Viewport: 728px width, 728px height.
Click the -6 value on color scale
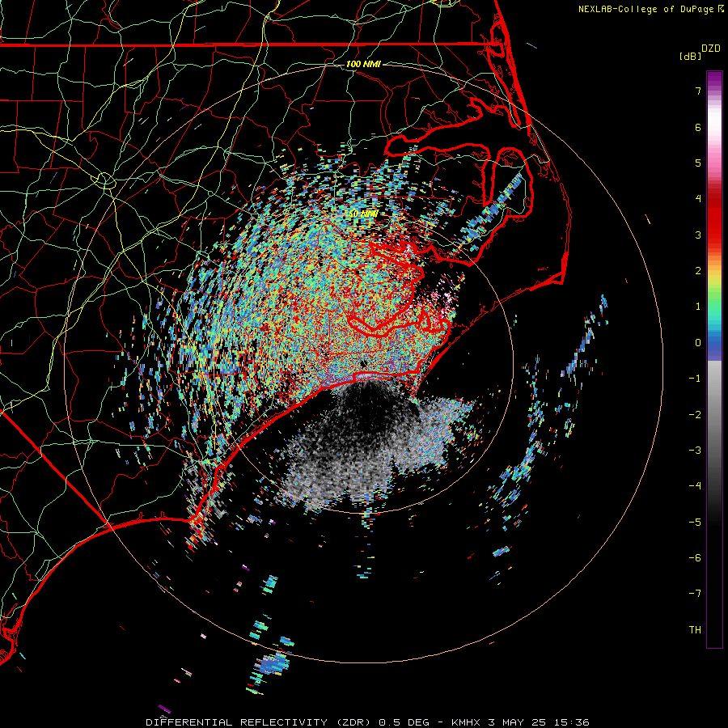(695, 557)
